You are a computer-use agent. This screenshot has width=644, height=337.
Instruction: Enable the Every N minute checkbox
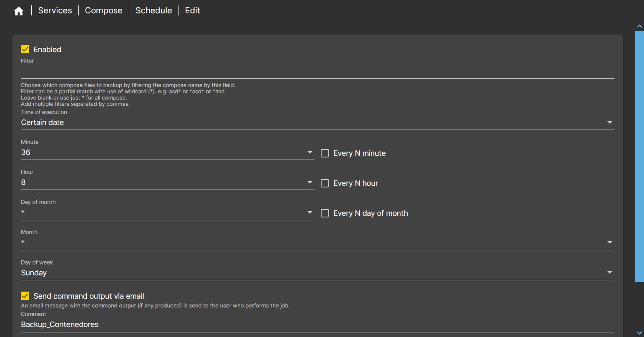pyautogui.click(x=325, y=153)
